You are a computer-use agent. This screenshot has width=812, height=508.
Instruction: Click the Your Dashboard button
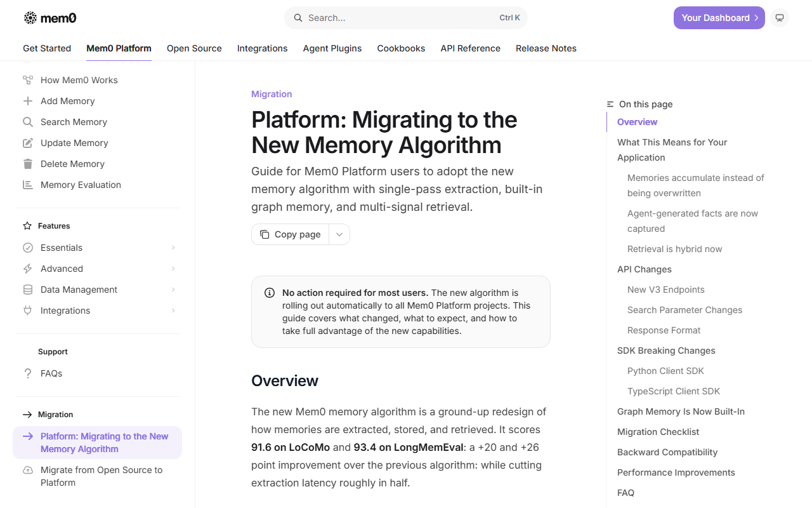tap(719, 18)
